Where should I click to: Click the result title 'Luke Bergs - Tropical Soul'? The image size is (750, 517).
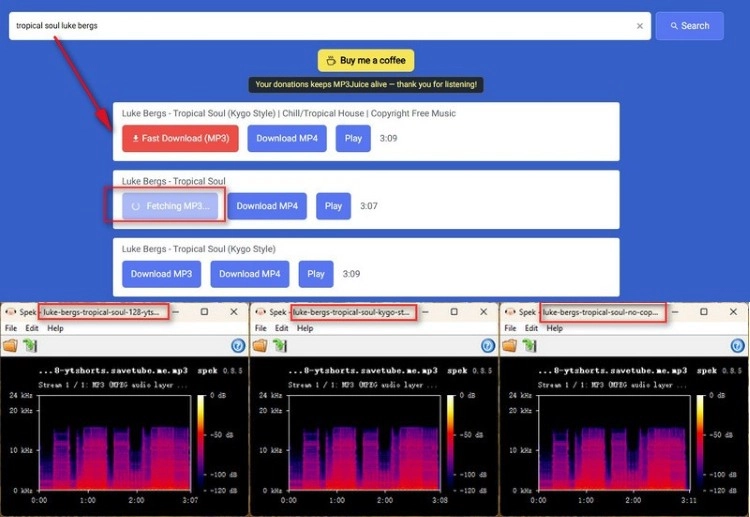coord(173,181)
